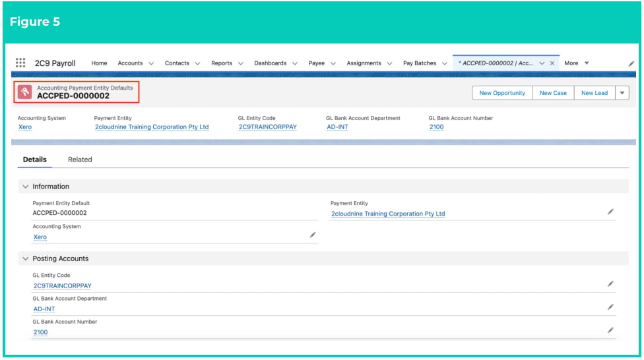Open the Payee navigation dropdown chevron
Image resolution: width=644 pixels, height=360 pixels.
click(x=333, y=63)
